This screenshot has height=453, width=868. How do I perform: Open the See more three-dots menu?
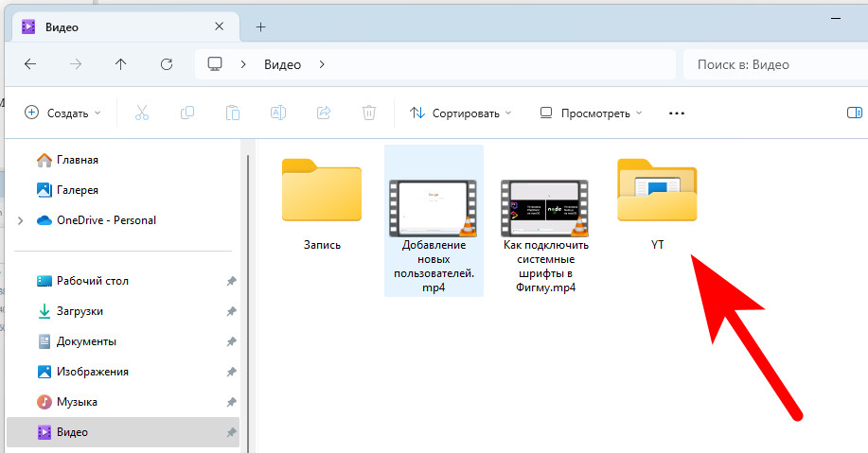[676, 113]
